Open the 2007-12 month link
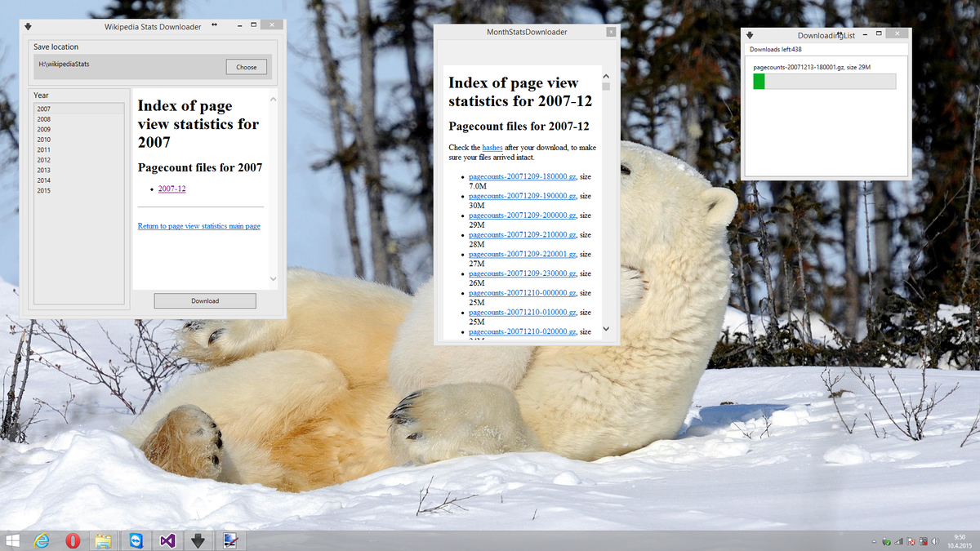This screenshot has width=980, height=551. pos(172,189)
